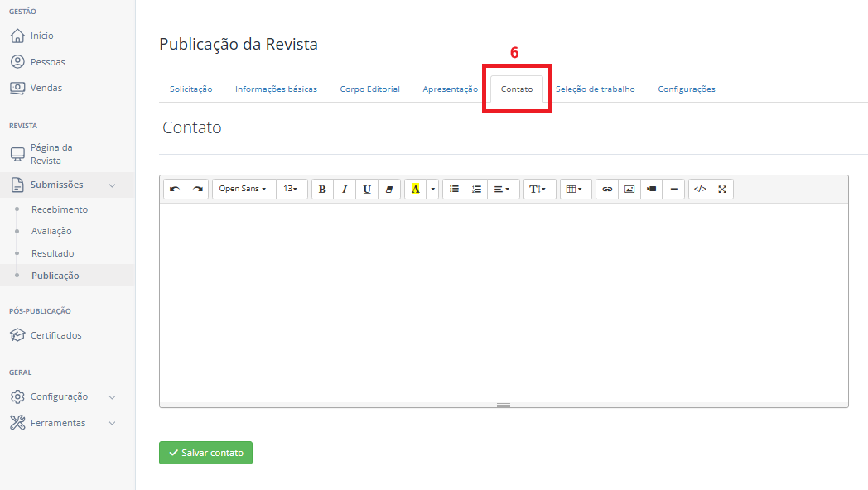Viewport: 868px width, 490px height.
Task: Click the Salvar contato button
Action: (x=206, y=453)
